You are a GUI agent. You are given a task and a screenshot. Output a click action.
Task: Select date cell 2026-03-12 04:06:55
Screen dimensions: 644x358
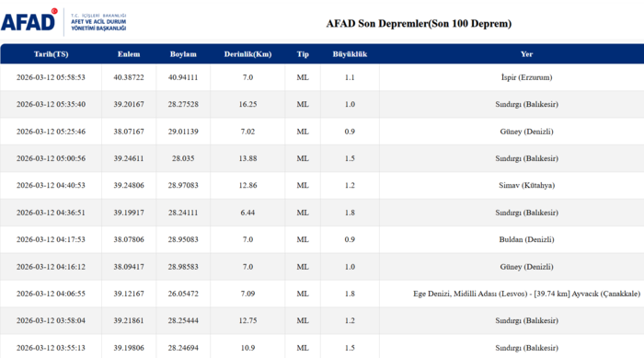point(51,294)
